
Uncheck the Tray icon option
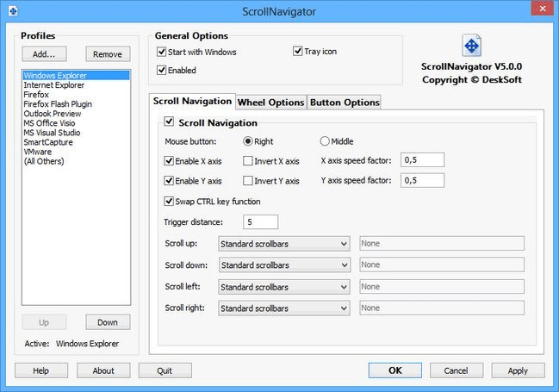tap(298, 52)
